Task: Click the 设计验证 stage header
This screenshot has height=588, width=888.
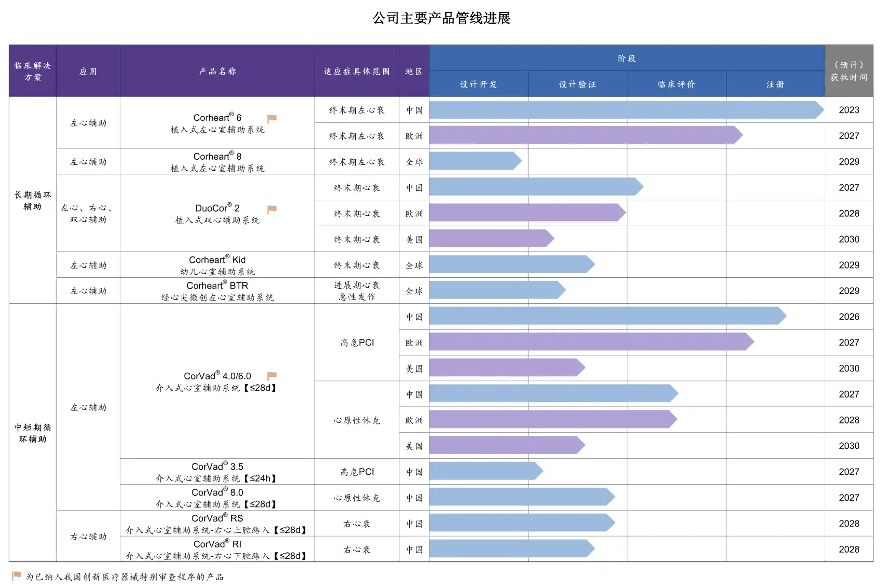Action: pyautogui.click(x=577, y=84)
